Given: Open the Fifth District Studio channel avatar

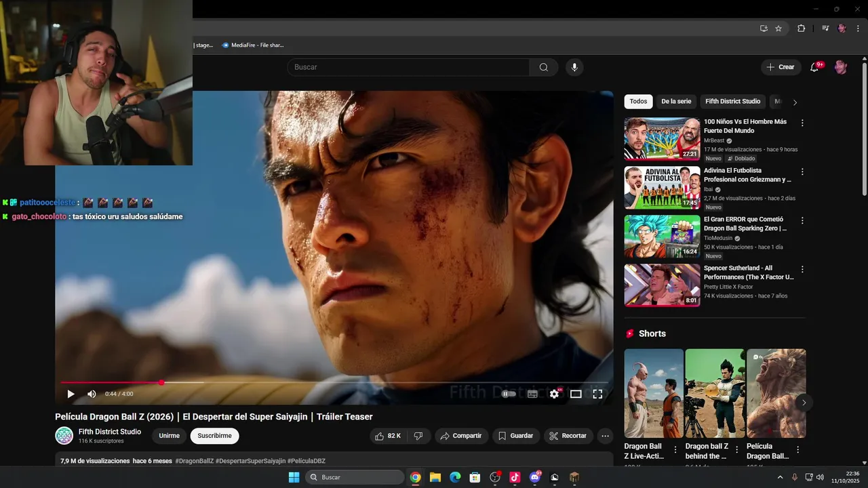Looking at the screenshot, I should [x=64, y=436].
